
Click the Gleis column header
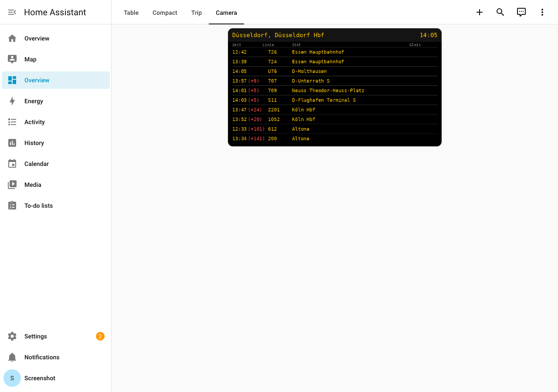tap(415, 45)
